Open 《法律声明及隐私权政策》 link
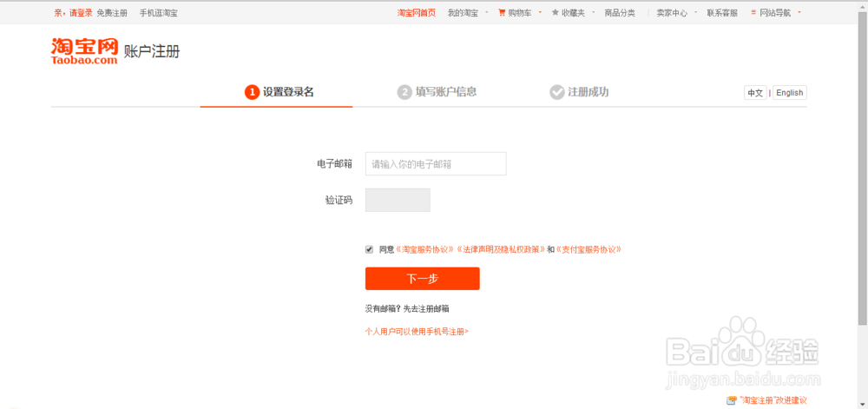 pyautogui.click(x=501, y=249)
